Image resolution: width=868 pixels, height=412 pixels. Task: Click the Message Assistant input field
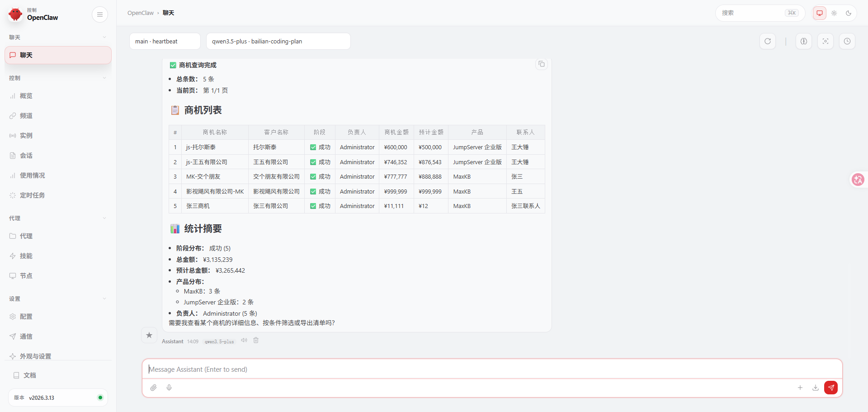(x=492, y=369)
